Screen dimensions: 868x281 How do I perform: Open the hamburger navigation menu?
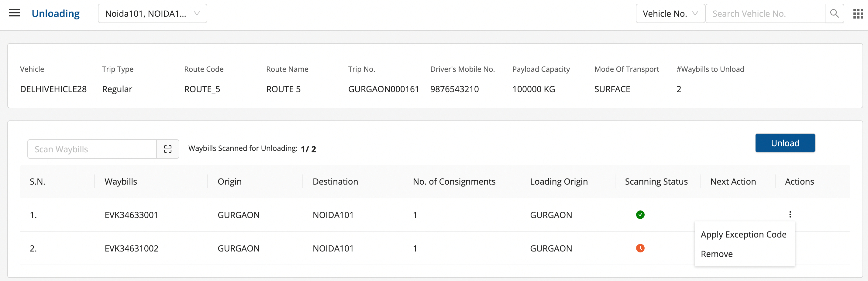tap(15, 13)
